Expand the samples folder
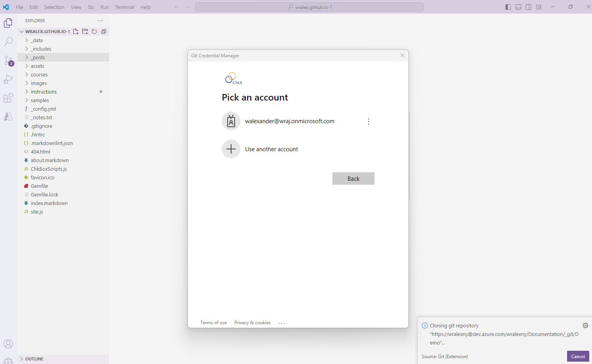 point(64,100)
